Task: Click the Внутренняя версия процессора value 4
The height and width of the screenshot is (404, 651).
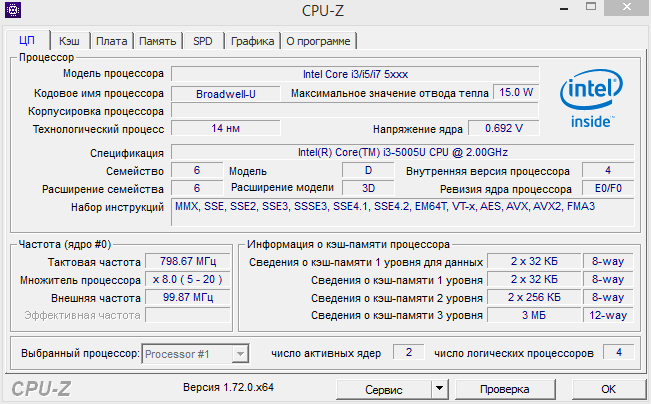Action: [608, 170]
